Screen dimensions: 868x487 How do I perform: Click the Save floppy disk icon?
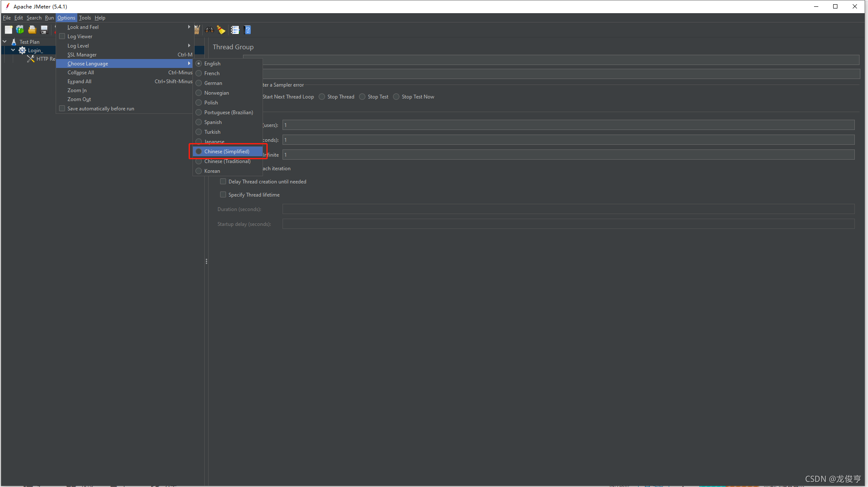point(44,30)
